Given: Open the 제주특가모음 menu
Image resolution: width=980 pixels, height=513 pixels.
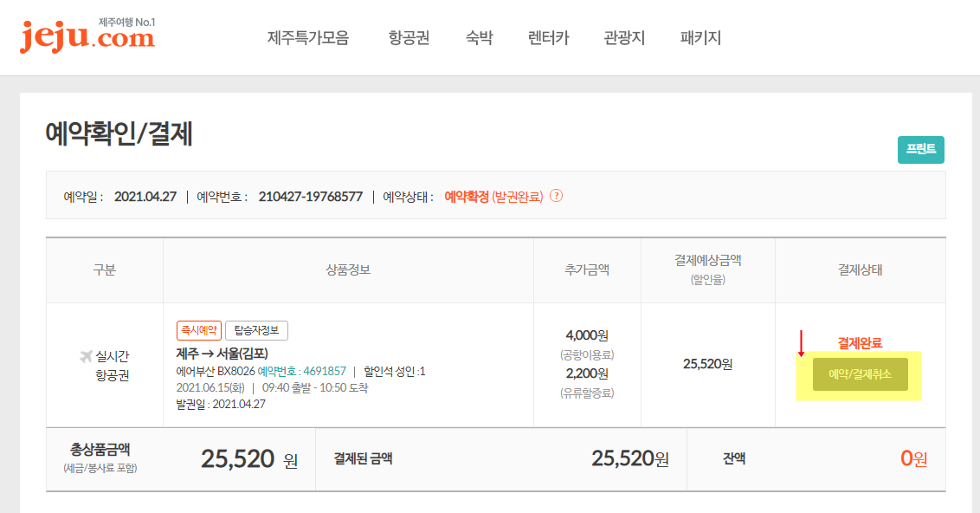Looking at the screenshot, I should point(308,37).
